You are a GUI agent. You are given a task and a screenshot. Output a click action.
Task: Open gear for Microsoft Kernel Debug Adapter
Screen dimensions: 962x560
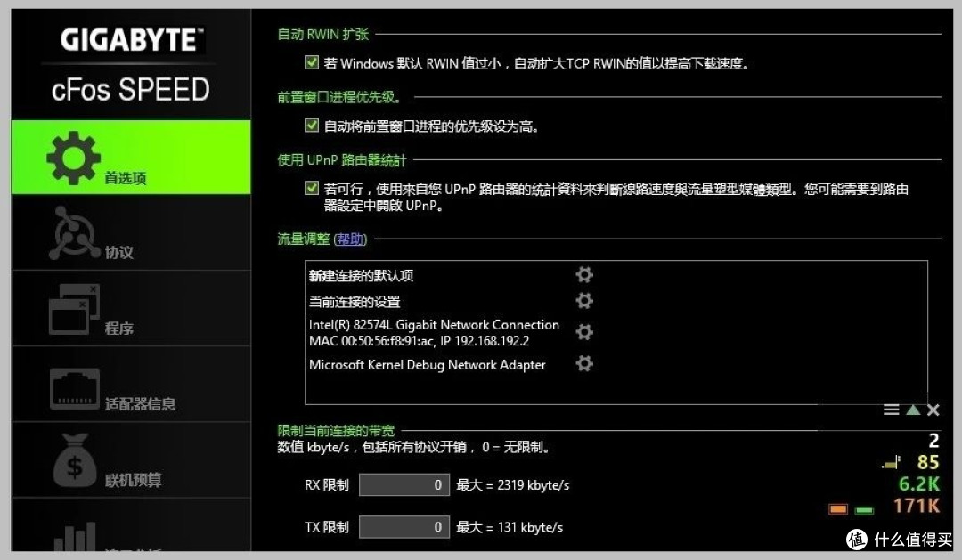(584, 363)
